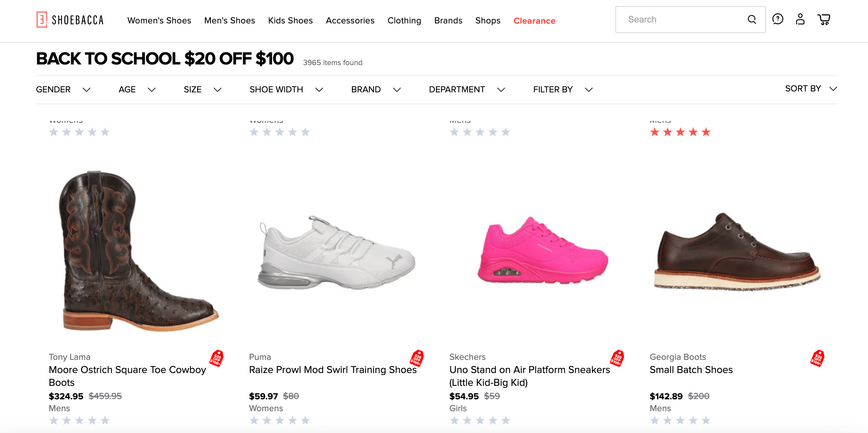Open the Brands menu item
This screenshot has height=433, width=868.
tap(448, 21)
